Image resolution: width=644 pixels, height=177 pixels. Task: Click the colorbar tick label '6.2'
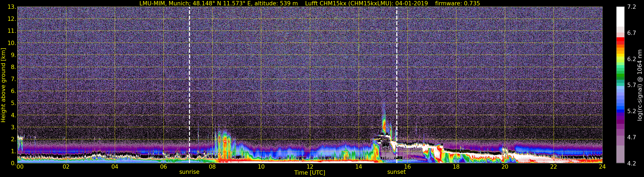tap(632, 59)
